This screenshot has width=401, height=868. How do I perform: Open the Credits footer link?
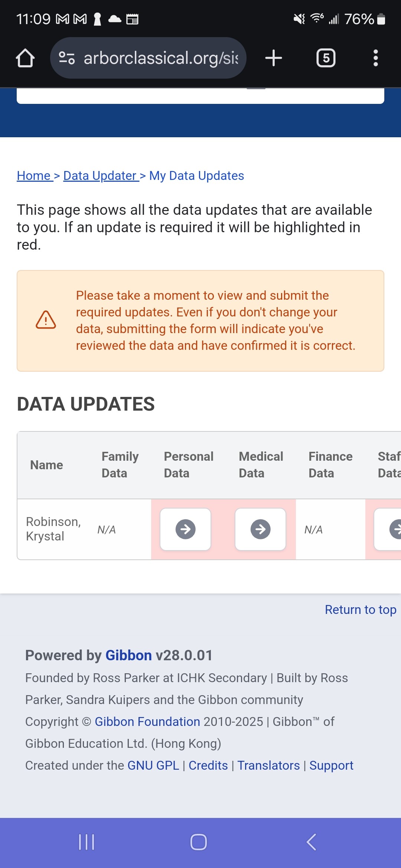tap(208, 765)
